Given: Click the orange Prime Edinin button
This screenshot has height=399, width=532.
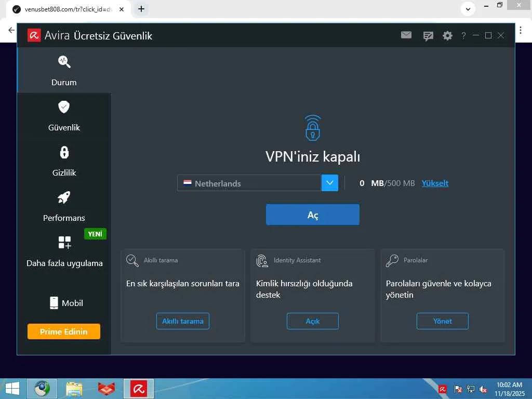Looking at the screenshot, I should click(x=64, y=331).
